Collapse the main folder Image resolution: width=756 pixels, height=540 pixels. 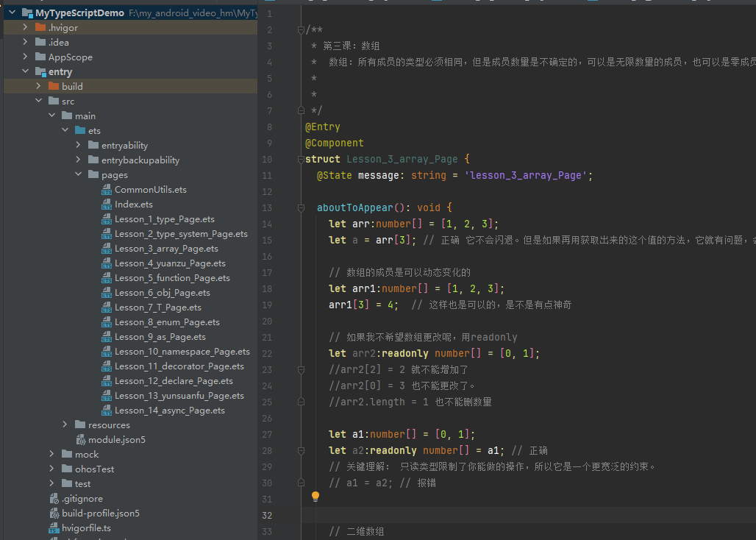(51, 116)
